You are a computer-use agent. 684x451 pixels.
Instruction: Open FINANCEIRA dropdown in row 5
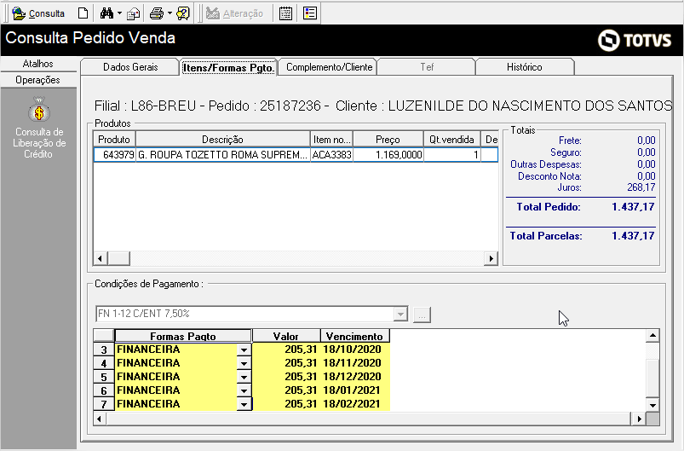[244, 377]
